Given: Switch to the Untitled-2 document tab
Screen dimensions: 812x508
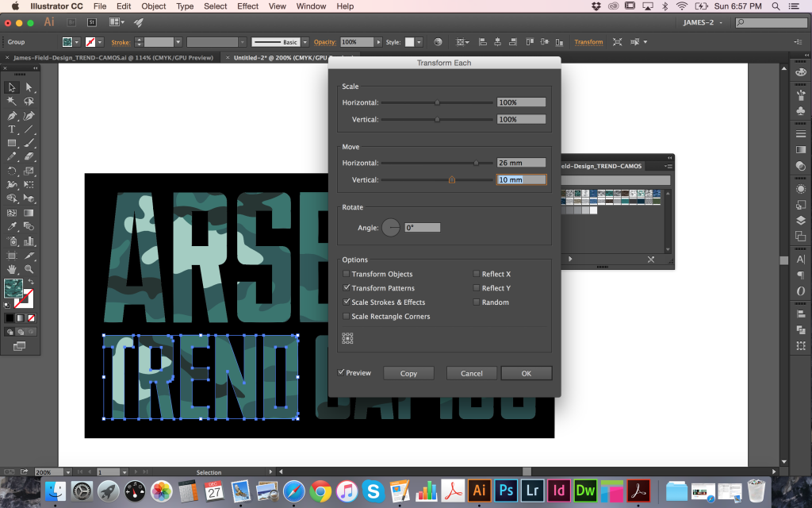Looking at the screenshot, I should click(x=280, y=57).
